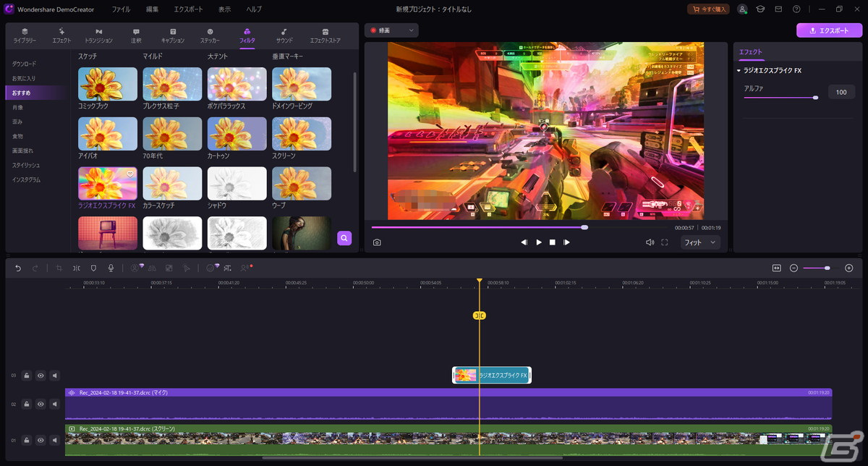Add a marker with shield icon
Viewport: 868px width, 466px height.
click(x=93, y=268)
